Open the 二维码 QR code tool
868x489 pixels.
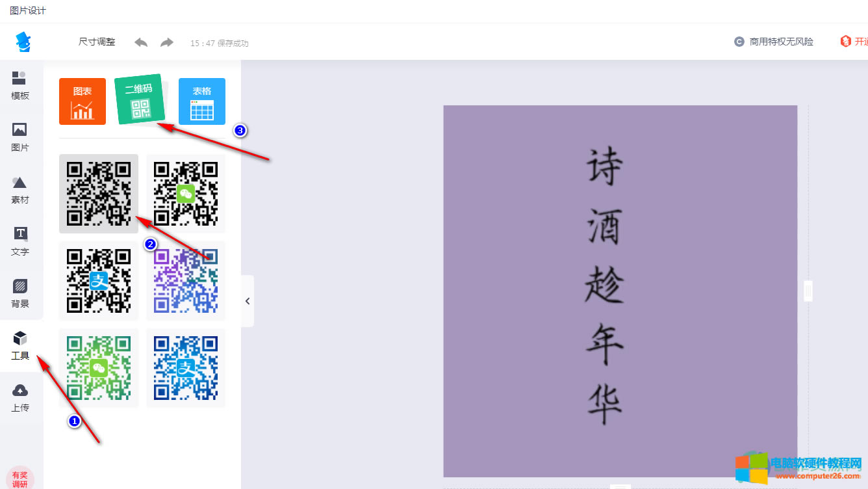coord(138,99)
